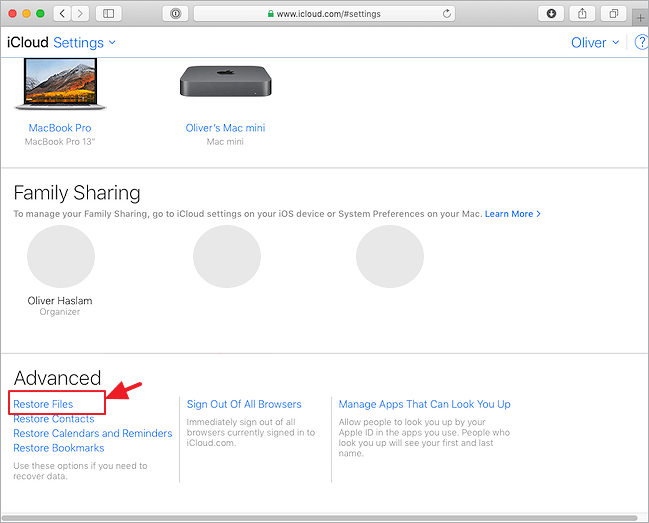Click the Safari back arrow button

point(61,13)
